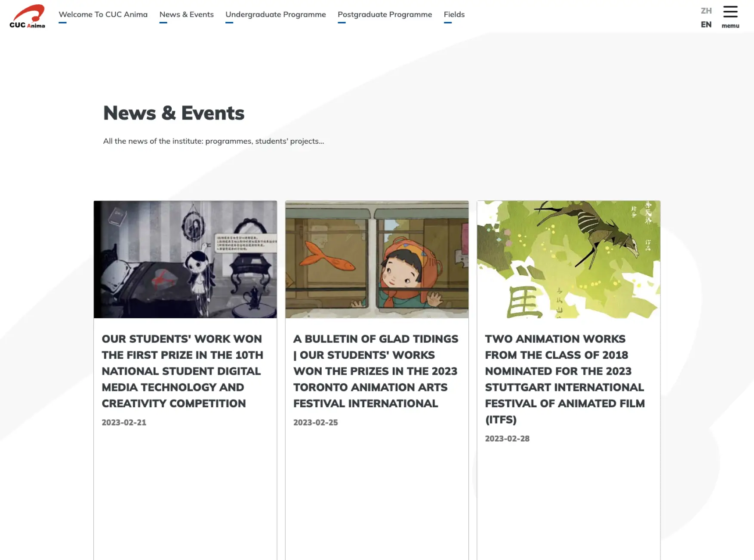Click the CUC Anima logo
754x560 pixels.
coord(27,16)
